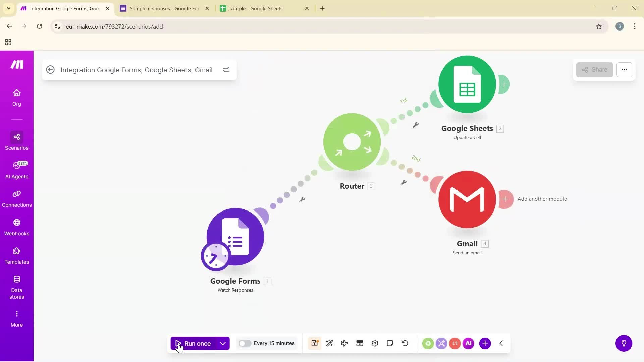The image size is (644, 362).
Task: Open the AI Agents section
Action: [x=16, y=170]
